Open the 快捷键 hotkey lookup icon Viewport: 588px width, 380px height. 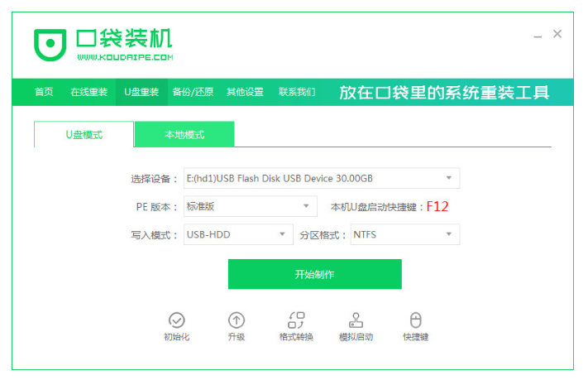coord(415,320)
